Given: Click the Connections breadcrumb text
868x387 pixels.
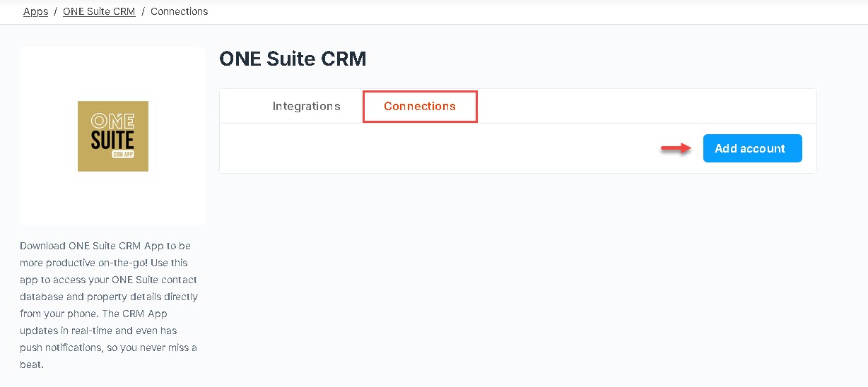Looking at the screenshot, I should (x=180, y=11).
